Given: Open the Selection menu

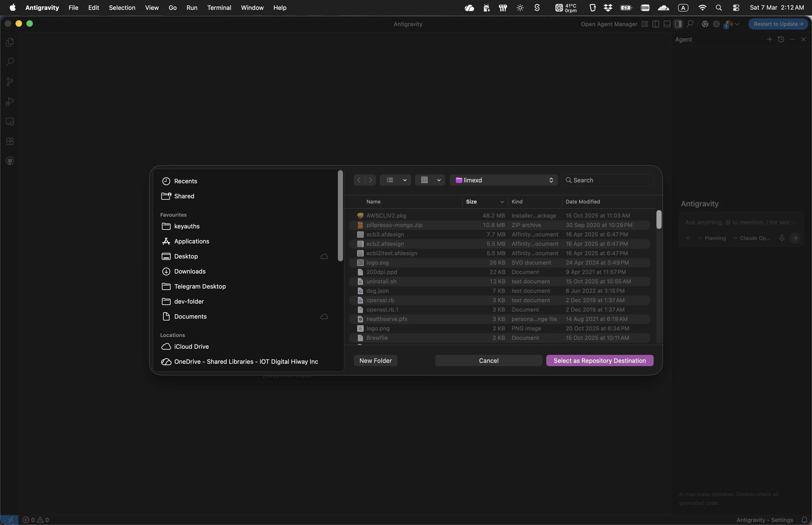Looking at the screenshot, I should (122, 8).
